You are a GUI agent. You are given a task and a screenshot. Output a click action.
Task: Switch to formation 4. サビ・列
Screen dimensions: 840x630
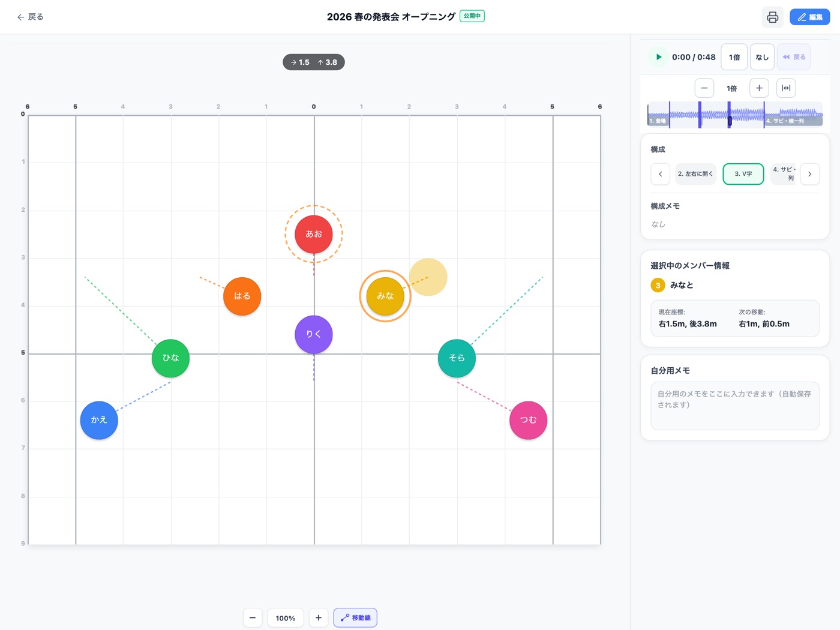[x=784, y=174]
